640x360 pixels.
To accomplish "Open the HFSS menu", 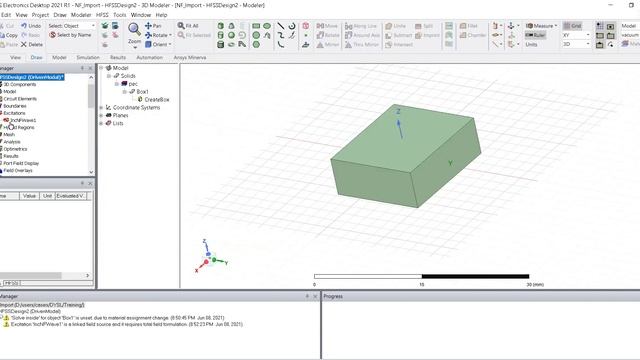I will (x=102, y=15).
